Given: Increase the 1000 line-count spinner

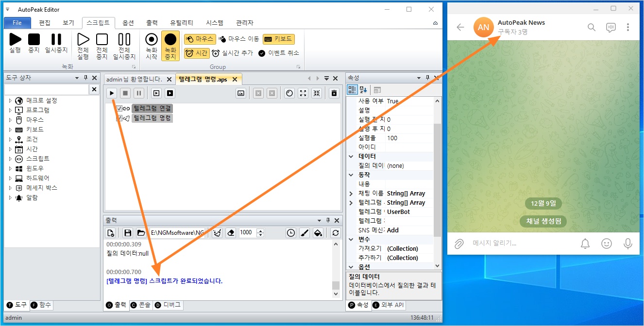Looking at the screenshot, I should [x=260, y=230].
